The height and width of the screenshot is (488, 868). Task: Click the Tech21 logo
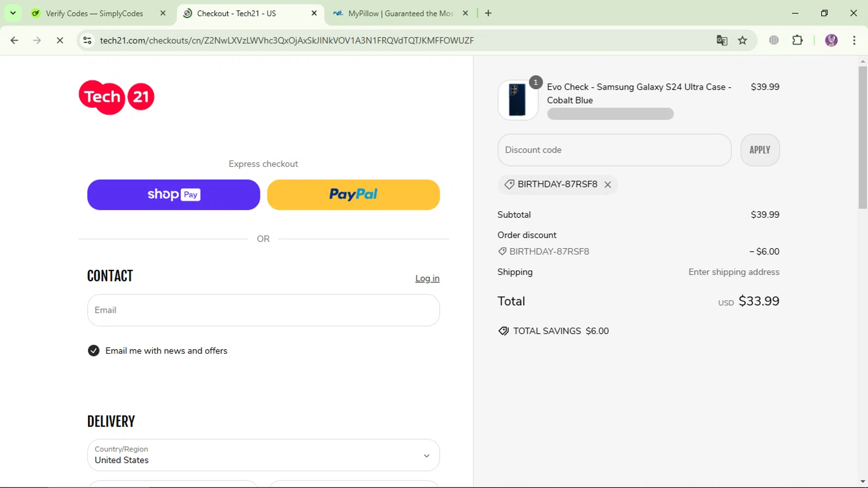click(x=116, y=97)
